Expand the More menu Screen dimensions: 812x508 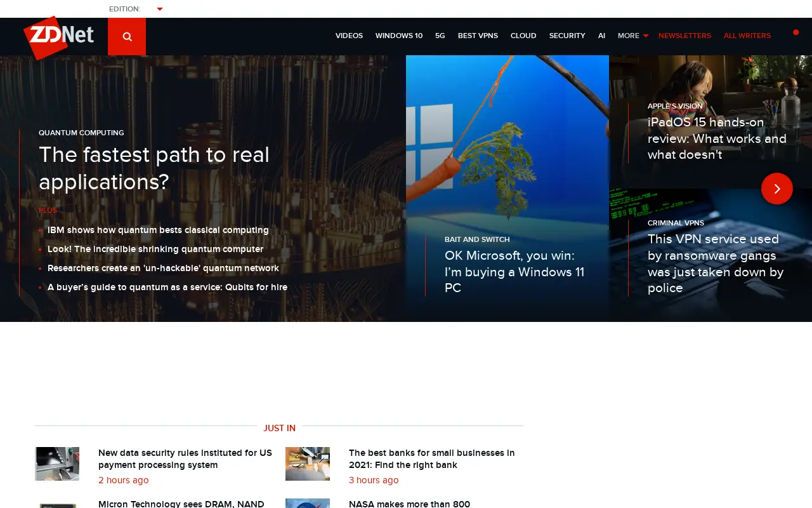coord(633,36)
